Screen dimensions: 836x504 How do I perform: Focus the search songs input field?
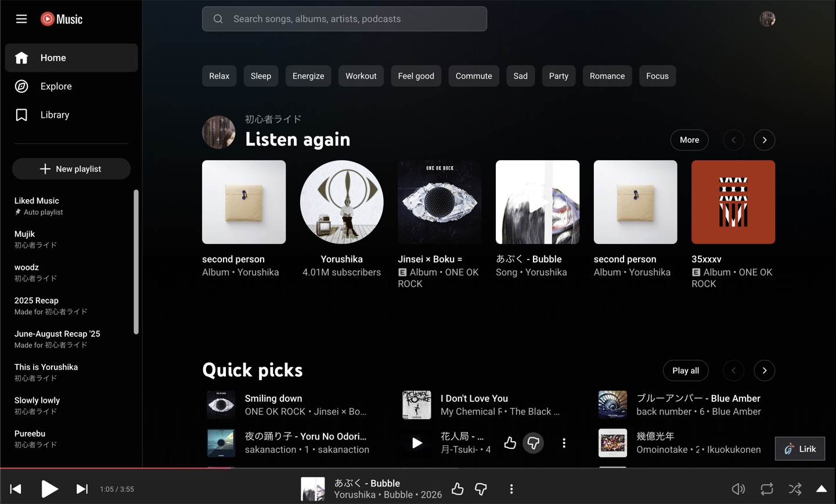tap(344, 19)
